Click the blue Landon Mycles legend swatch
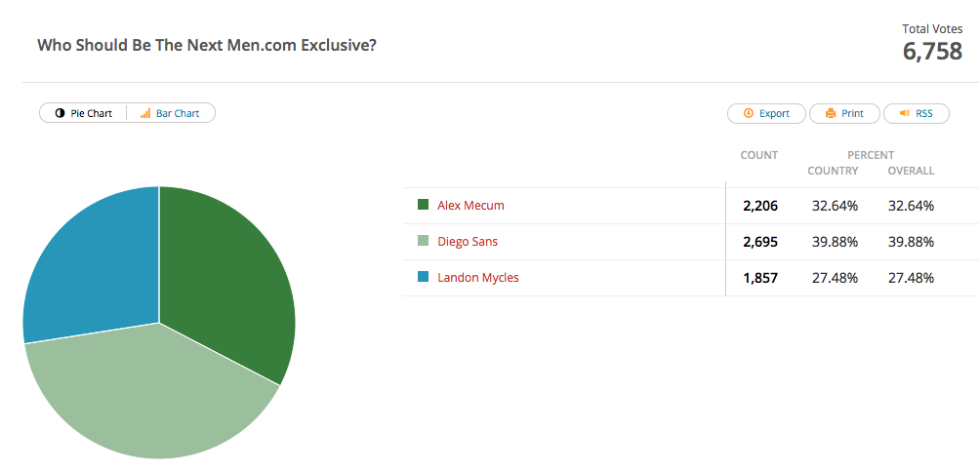Screen dimensions: 980x470 coord(423,277)
